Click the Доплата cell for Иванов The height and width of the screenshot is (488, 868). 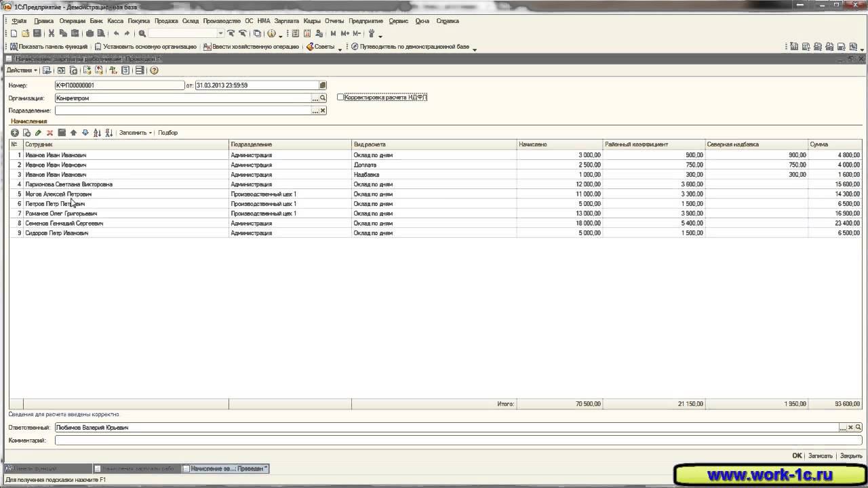(434, 165)
